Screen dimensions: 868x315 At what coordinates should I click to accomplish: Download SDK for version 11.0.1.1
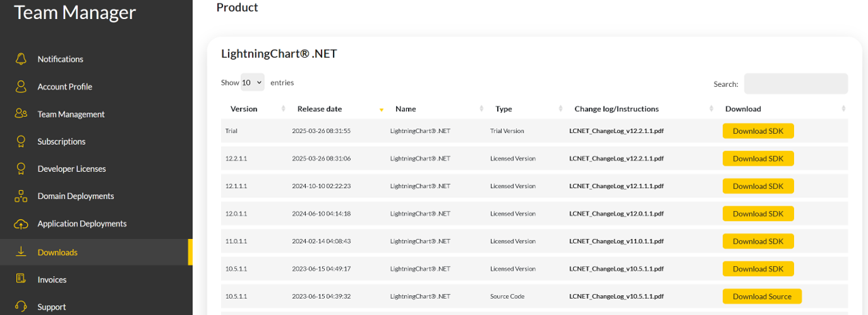(x=758, y=241)
